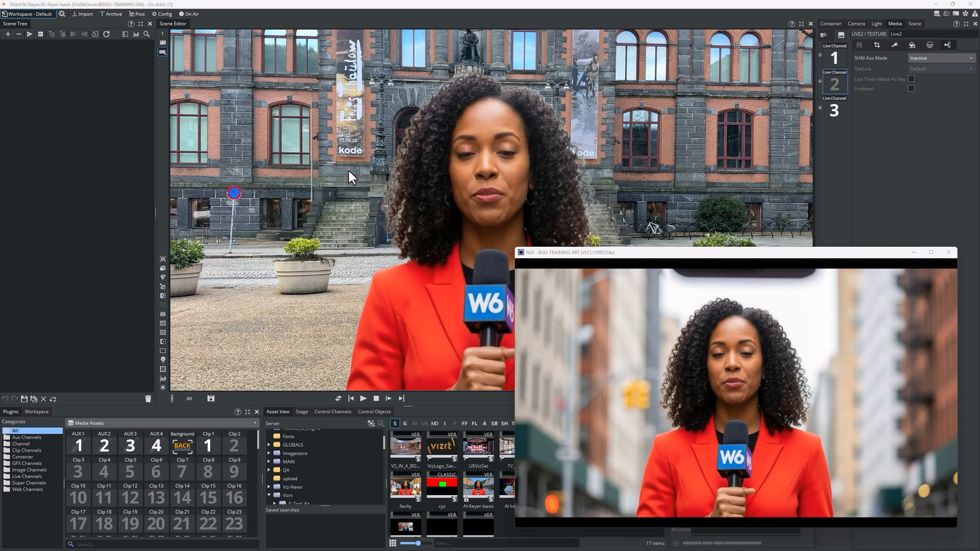Viewport: 980px width, 551px height.
Task: Open the Control Channels tab
Action: (333, 412)
